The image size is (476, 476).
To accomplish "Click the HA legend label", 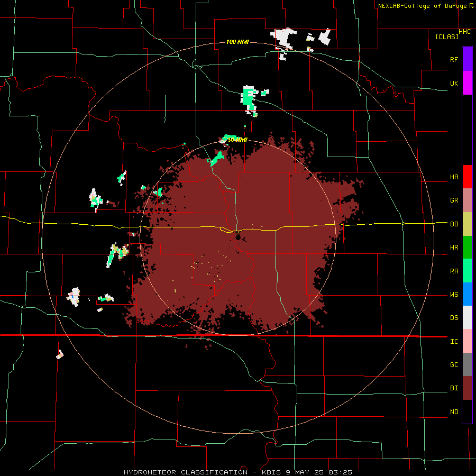I will (454, 177).
